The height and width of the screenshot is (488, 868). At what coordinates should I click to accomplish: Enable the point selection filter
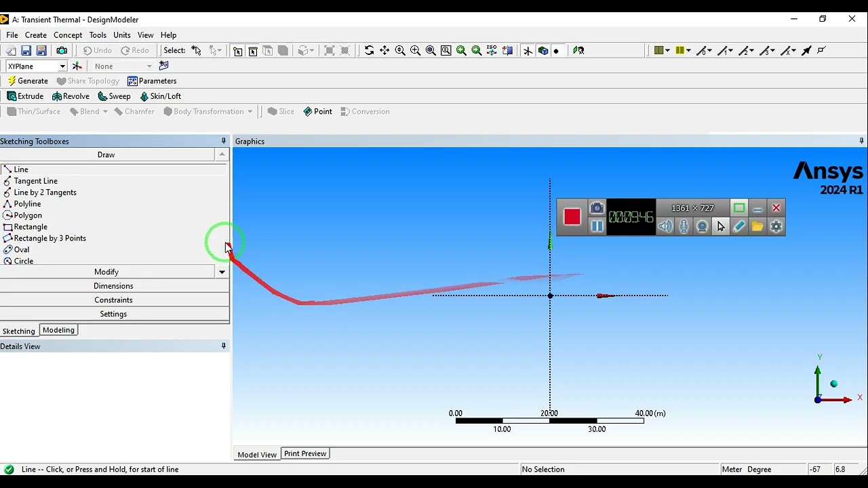237,51
